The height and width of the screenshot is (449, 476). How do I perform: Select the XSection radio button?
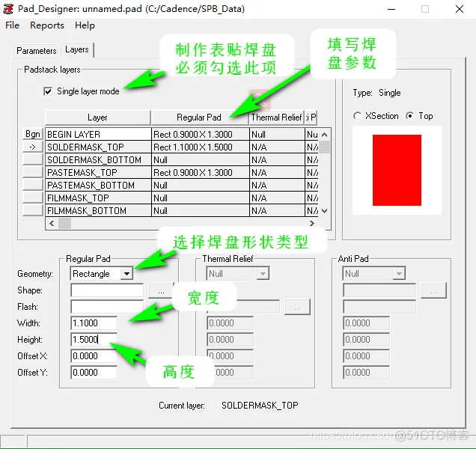[357, 116]
